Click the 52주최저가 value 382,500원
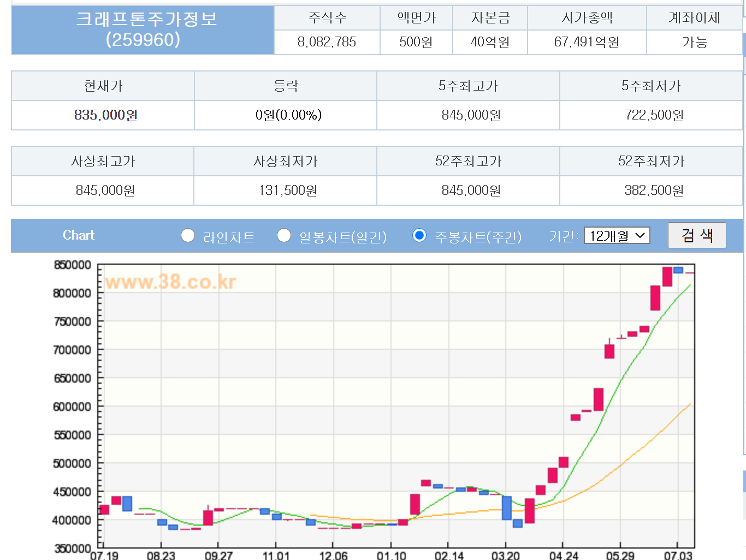The height and width of the screenshot is (560, 746). [x=654, y=190]
